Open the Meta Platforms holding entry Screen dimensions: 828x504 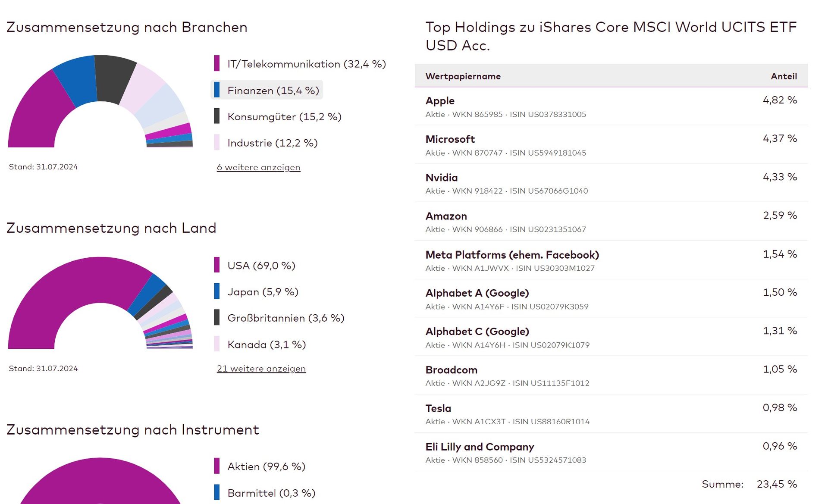(x=512, y=255)
